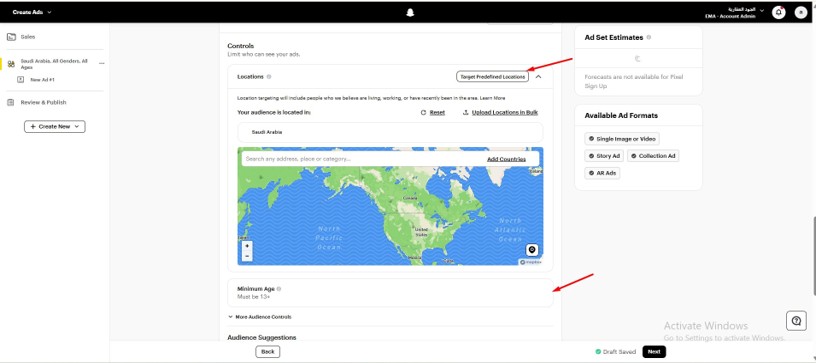Image resolution: width=816 pixels, height=363 pixels.
Task: Select the Saudi Arabia ad set item
Action: pos(55,64)
